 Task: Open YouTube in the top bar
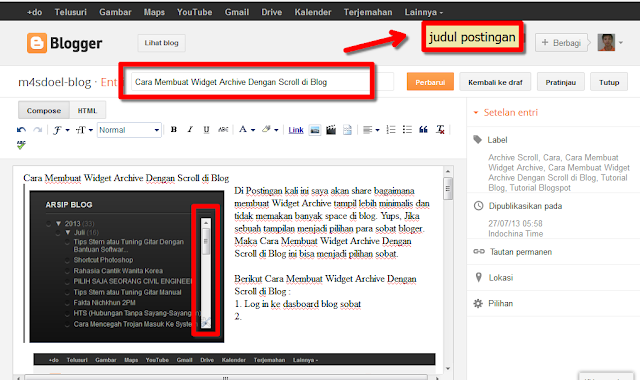[x=194, y=12]
